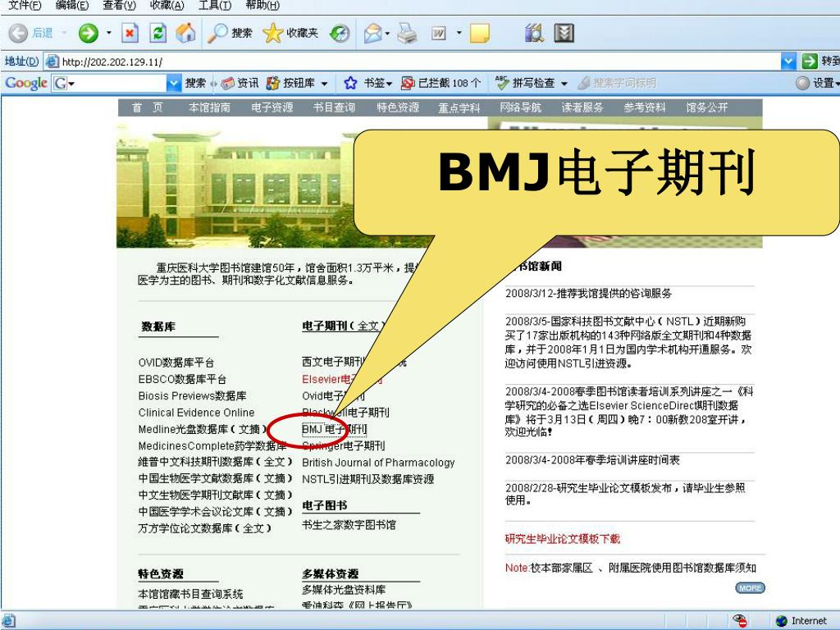Open the Favorites (收藏夹) star button

click(291, 33)
